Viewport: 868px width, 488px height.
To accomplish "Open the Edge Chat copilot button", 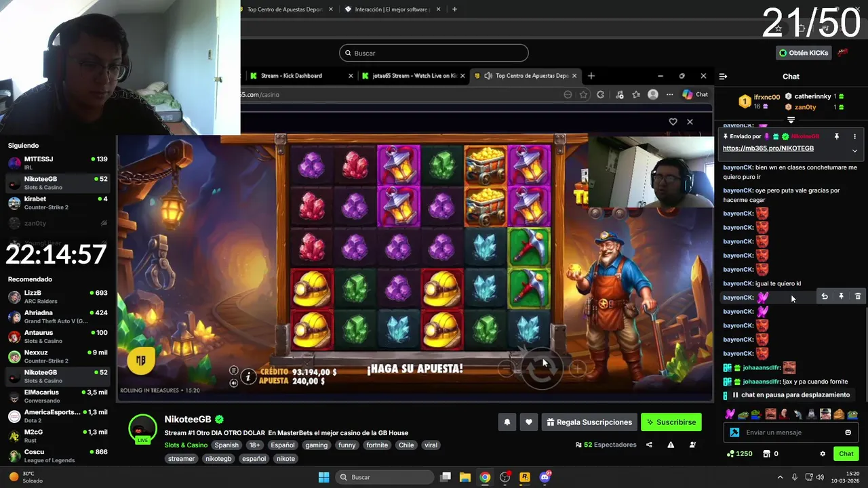I will point(695,95).
